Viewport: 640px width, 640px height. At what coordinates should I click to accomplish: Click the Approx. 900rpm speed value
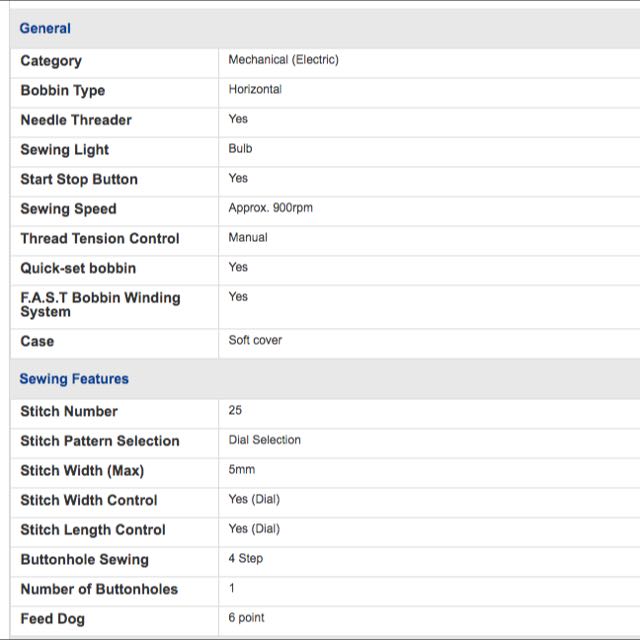[x=270, y=208]
